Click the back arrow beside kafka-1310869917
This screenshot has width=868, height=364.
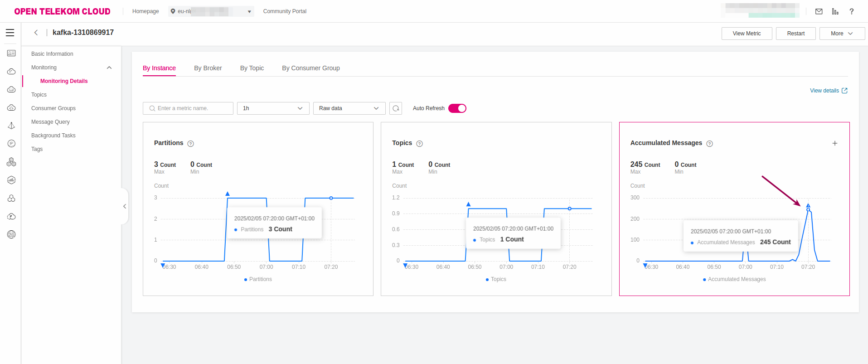(x=36, y=33)
